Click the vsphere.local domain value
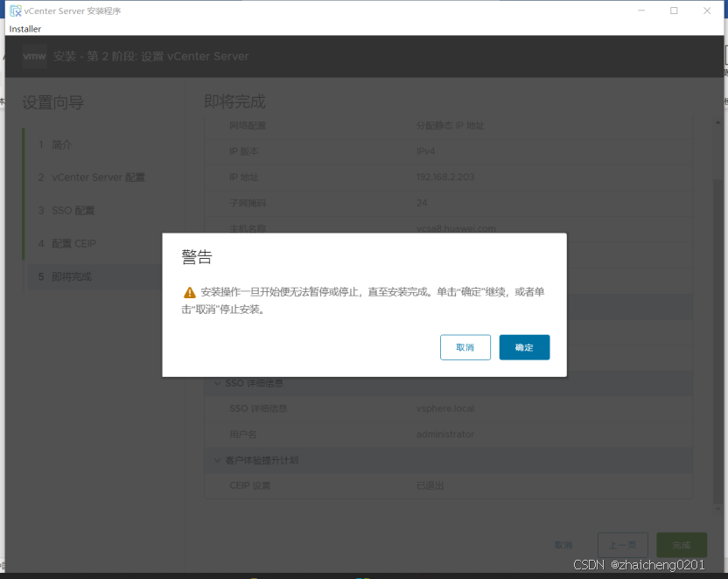 [445, 408]
